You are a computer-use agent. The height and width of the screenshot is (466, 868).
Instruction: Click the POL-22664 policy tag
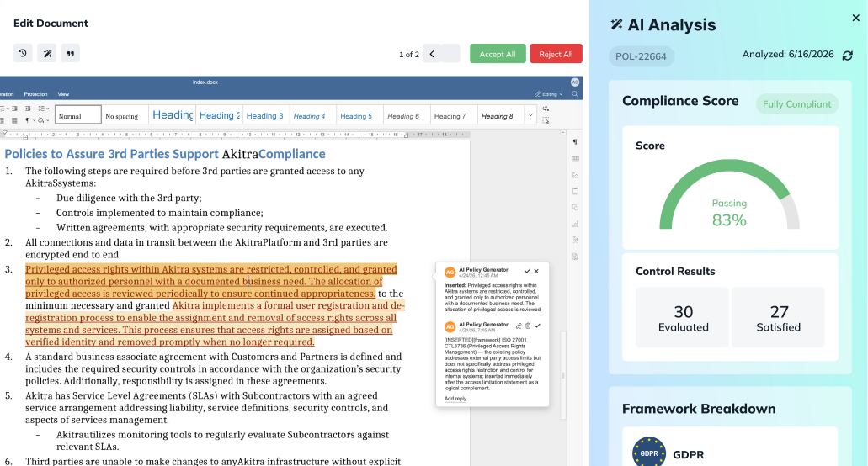[641, 56]
